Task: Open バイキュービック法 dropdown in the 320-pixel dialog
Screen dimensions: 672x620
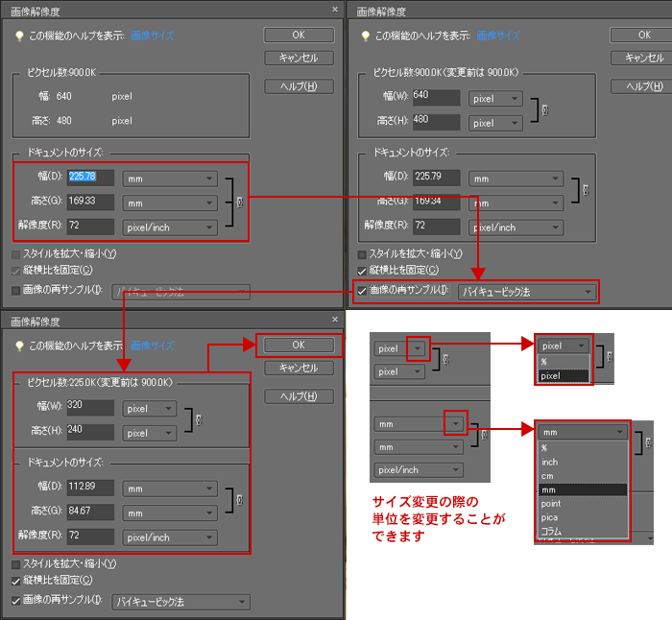Action: click(180, 602)
